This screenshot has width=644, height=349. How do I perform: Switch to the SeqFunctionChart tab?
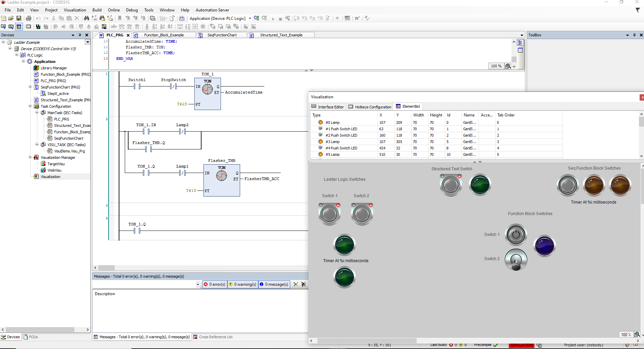(222, 35)
